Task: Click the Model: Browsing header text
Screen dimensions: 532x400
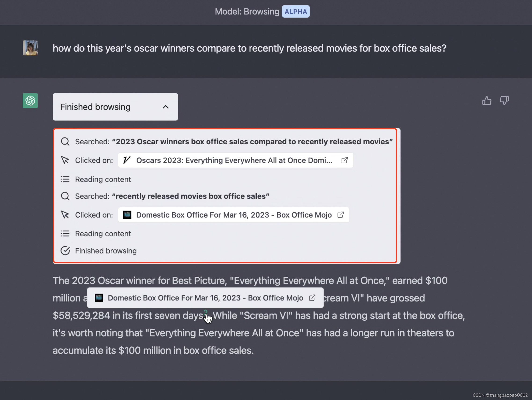Action: click(247, 11)
